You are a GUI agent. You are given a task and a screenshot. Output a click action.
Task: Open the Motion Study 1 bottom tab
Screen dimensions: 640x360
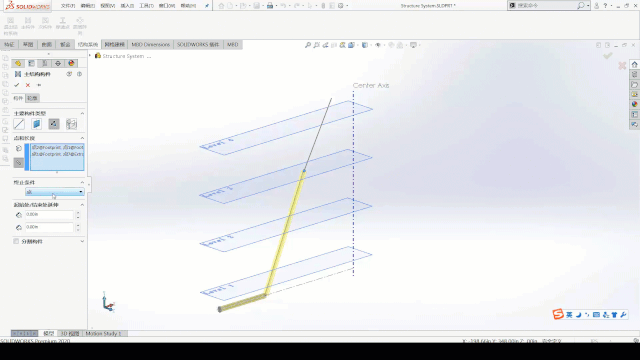(103, 333)
